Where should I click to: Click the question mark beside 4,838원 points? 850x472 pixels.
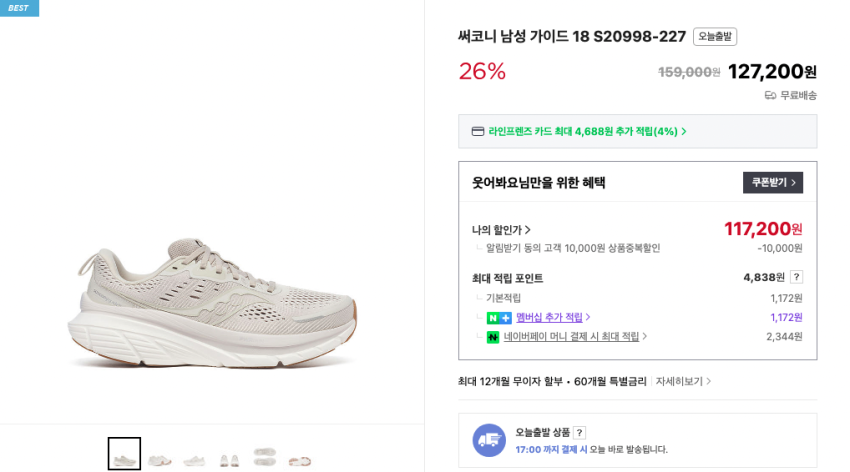click(x=796, y=277)
